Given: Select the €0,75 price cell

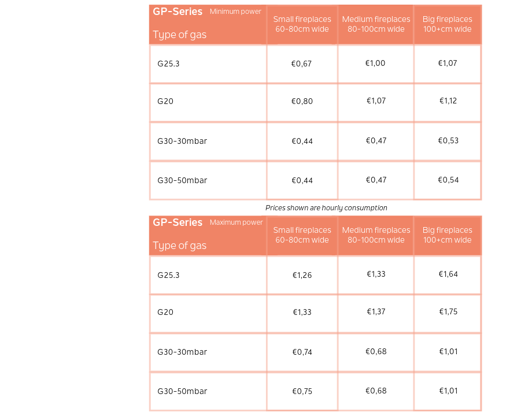Looking at the screenshot, I should tap(302, 391).
